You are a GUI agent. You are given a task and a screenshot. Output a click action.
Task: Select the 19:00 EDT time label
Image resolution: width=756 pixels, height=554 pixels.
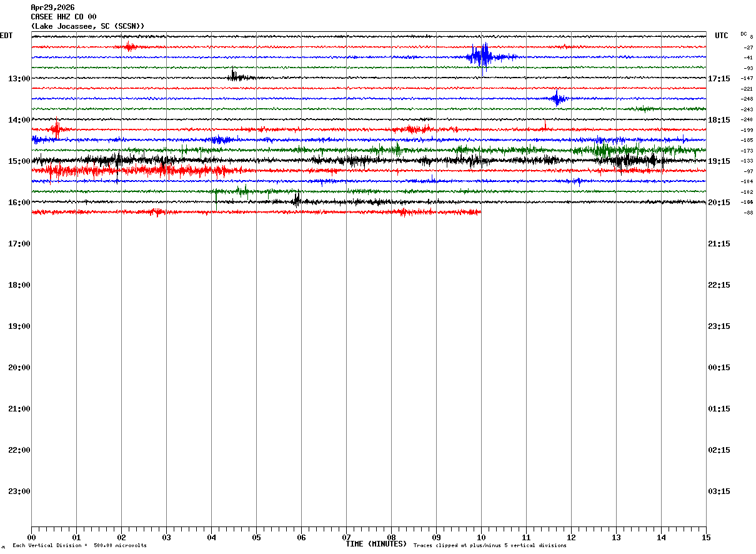(19, 326)
